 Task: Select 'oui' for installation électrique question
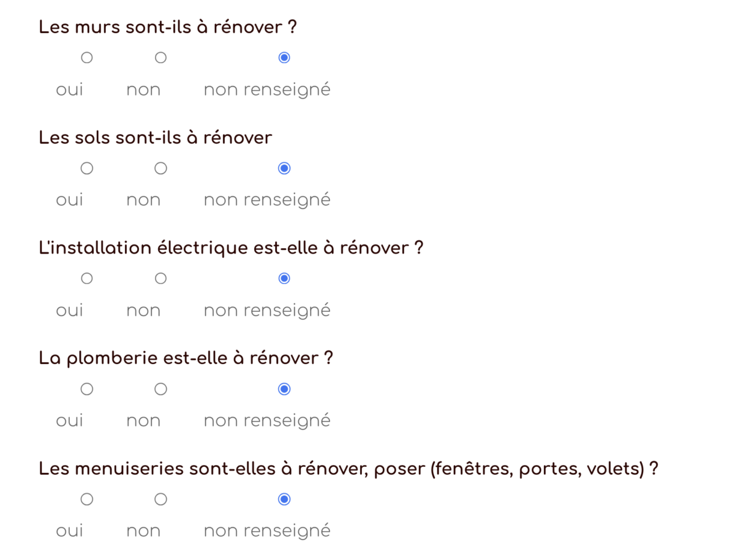[x=87, y=278]
